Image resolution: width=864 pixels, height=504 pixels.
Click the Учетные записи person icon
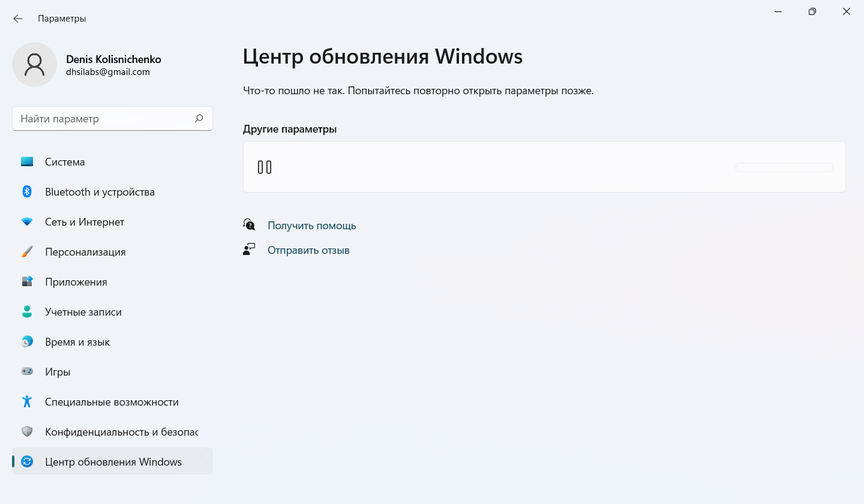27,312
